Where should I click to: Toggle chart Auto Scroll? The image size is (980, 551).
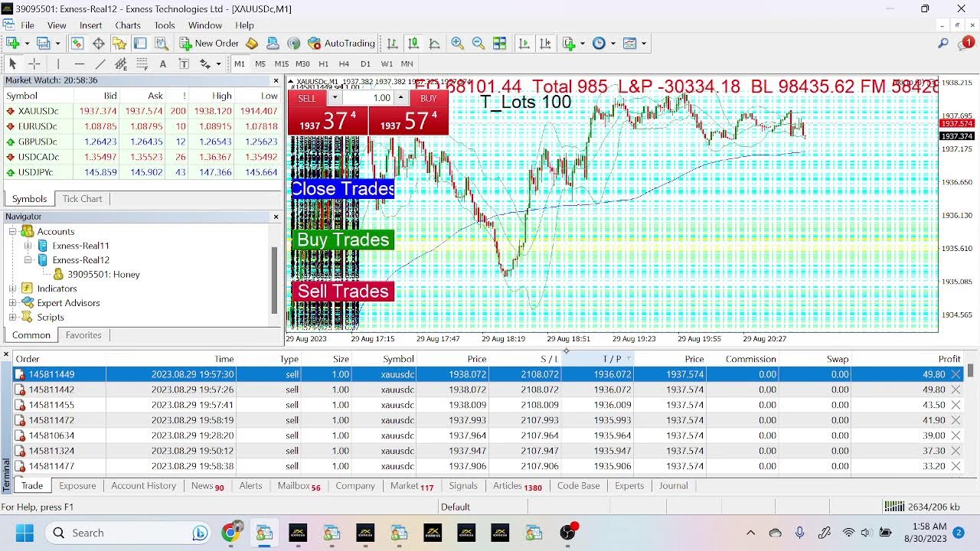pos(524,44)
